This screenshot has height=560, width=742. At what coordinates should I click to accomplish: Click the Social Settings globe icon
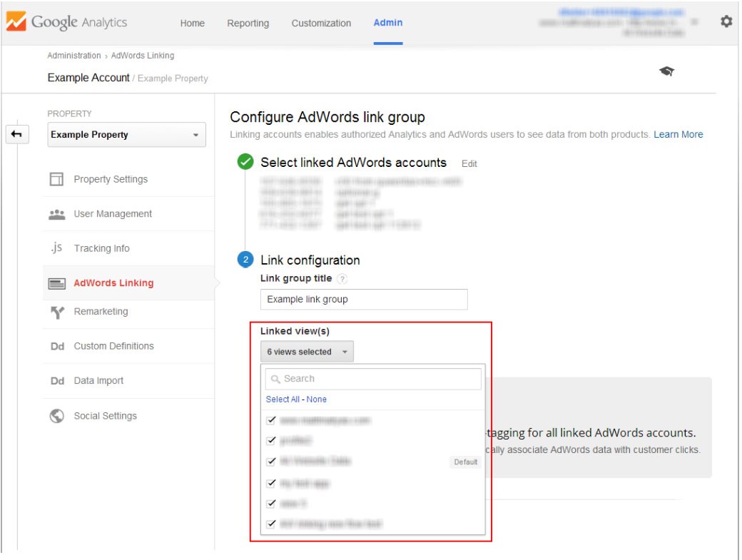click(57, 416)
